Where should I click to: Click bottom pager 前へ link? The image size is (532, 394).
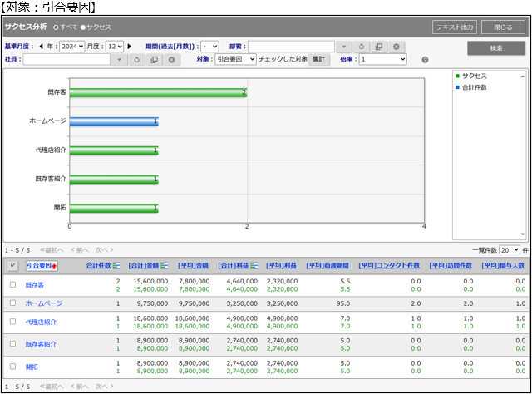pos(80,387)
